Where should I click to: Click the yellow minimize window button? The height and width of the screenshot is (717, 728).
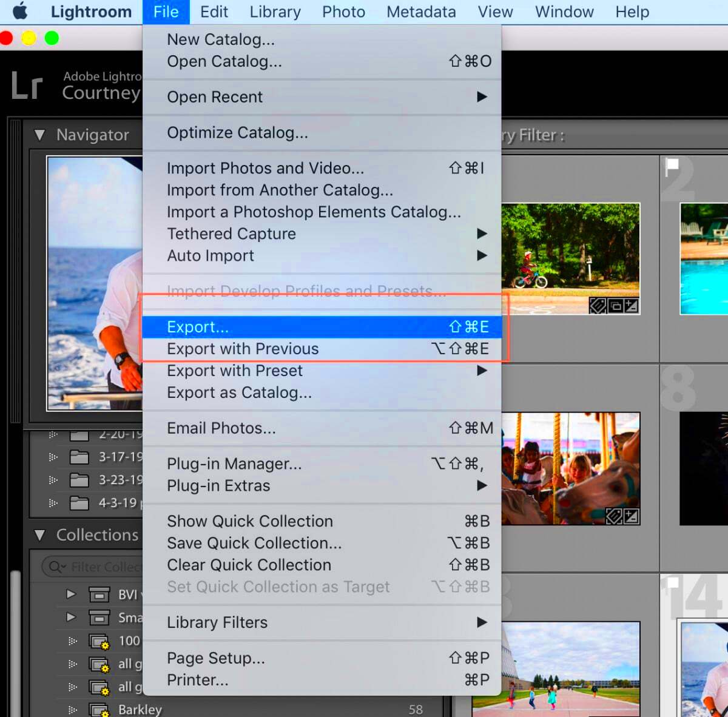point(29,38)
